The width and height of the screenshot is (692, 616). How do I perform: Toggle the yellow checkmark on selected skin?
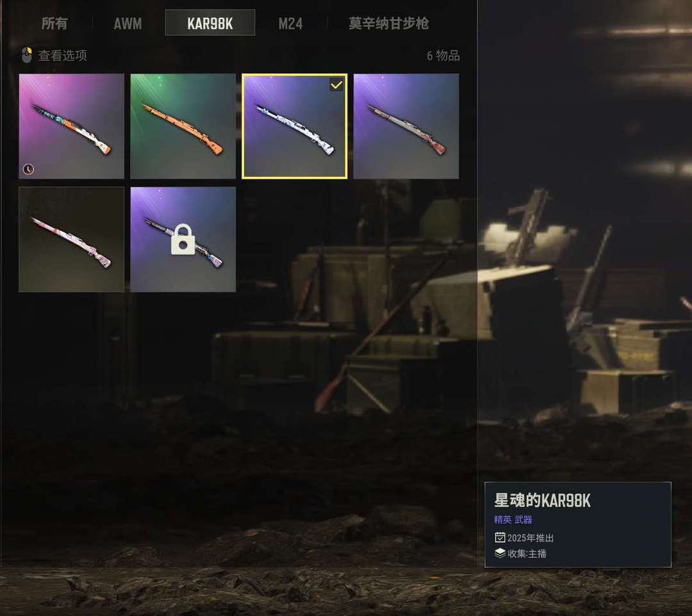pyautogui.click(x=336, y=85)
